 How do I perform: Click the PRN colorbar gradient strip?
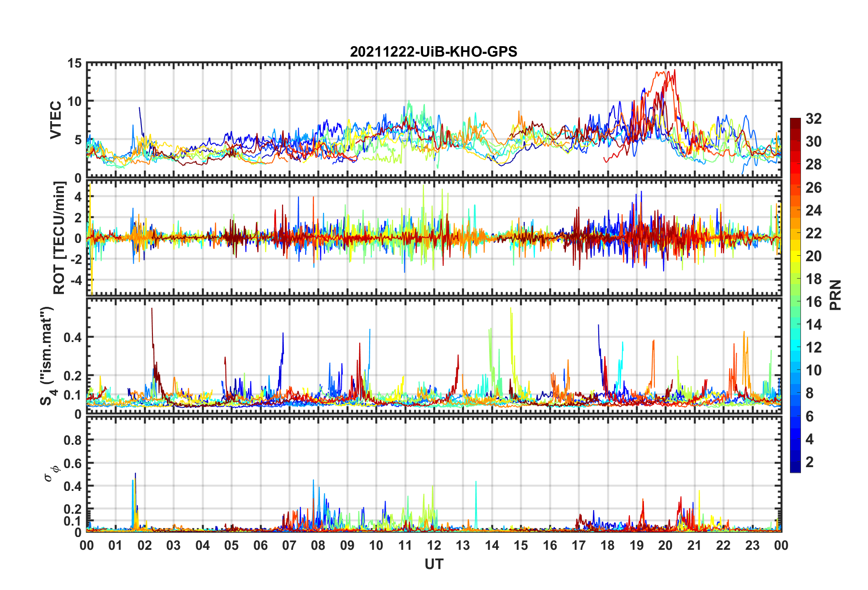coord(795,295)
